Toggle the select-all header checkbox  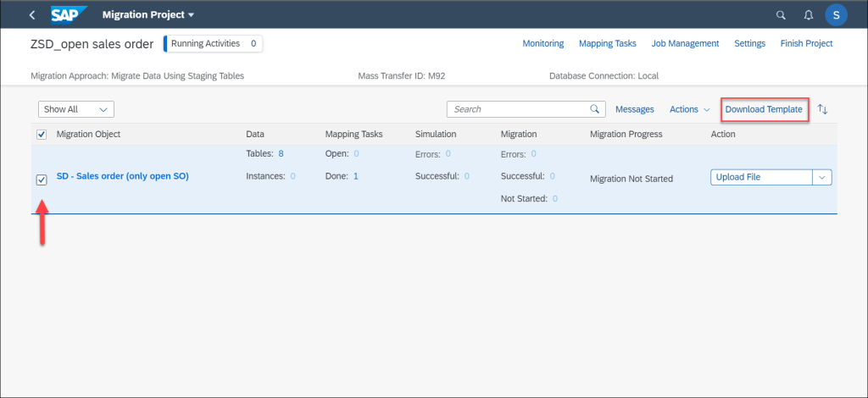coord(42,135)
